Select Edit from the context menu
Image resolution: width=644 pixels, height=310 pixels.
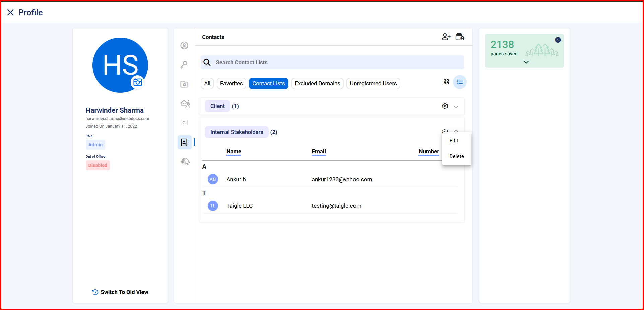pyautogui.click(x=454, y=141)
